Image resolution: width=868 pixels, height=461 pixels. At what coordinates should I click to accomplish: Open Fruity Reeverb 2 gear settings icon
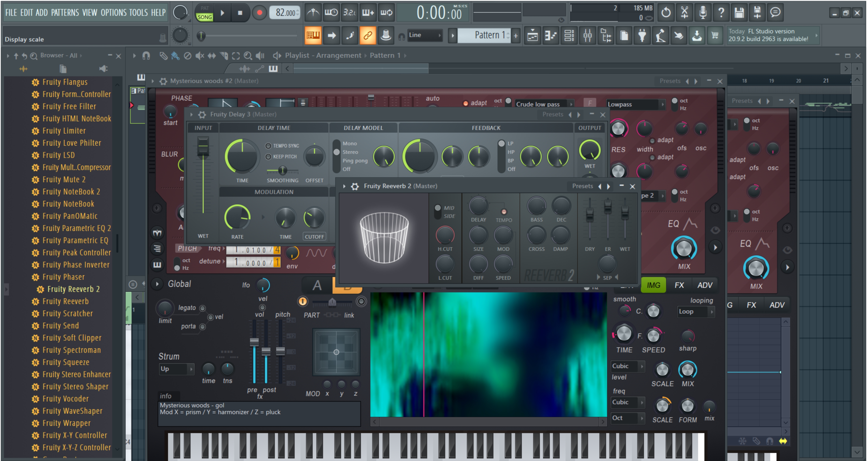tap(355, 186)
